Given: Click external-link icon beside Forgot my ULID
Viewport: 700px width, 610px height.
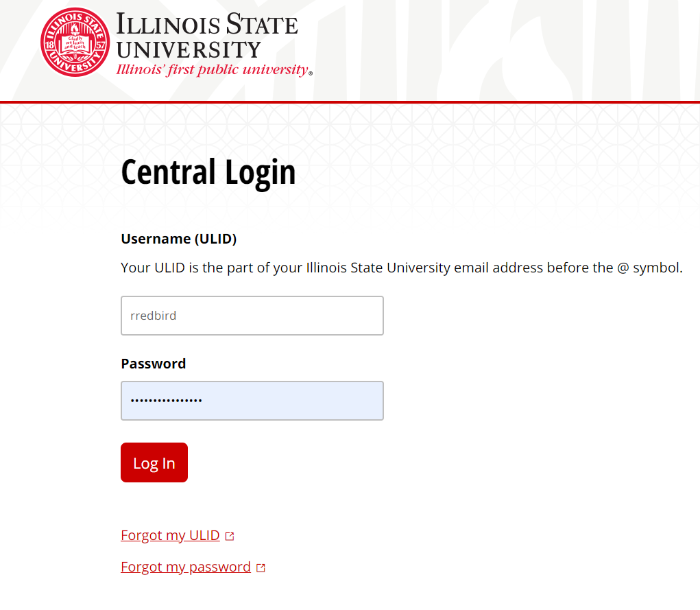Looking at the screenshot, I should pos(230,537).
